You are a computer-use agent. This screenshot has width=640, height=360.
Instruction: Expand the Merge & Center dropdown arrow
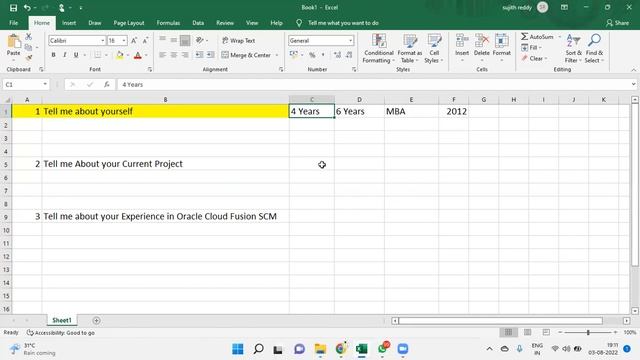click(x=277, y=55)
